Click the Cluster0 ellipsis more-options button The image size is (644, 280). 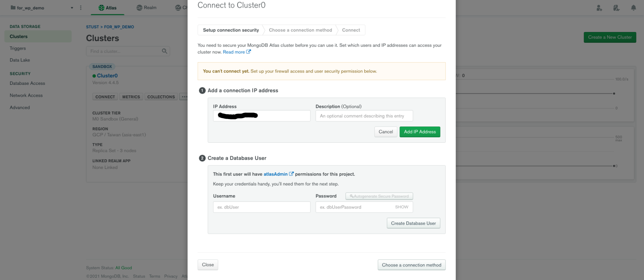[184, 97]
